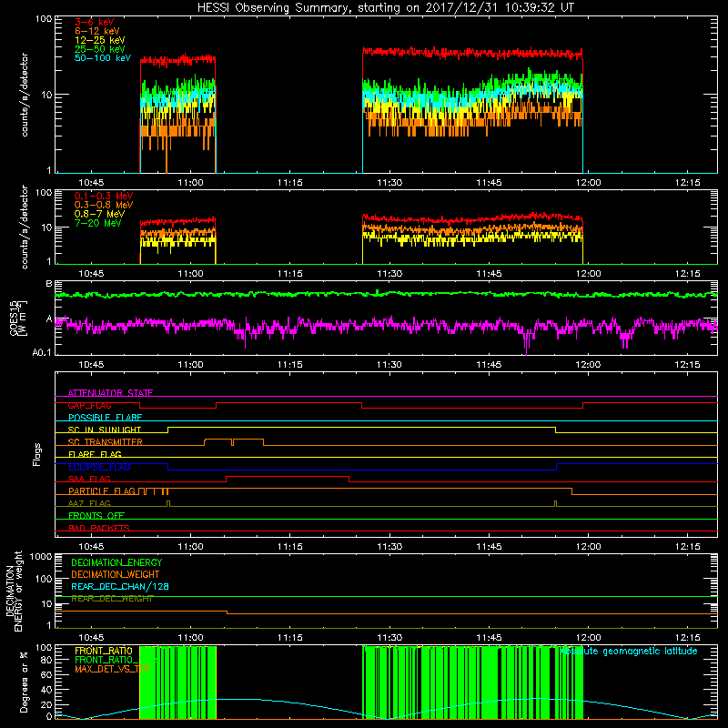Click the SC_IN_SUNLIGHT flag label
The height and width of the screenshot is (728, 728).
pyautogui.click(x=105, y=430)
